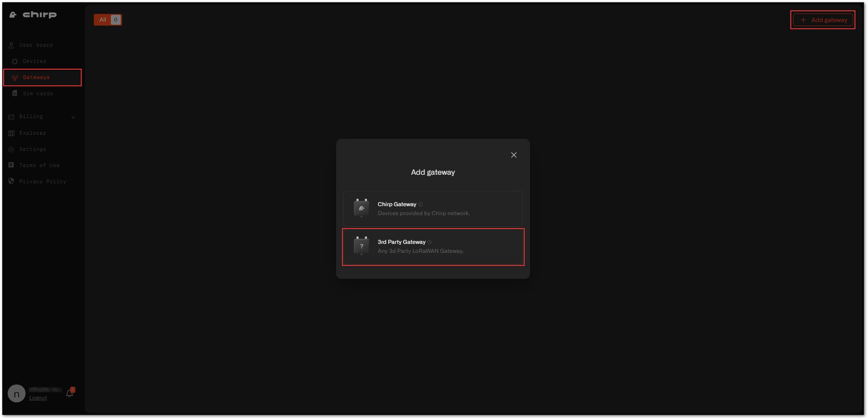Choose the Chirp Gateway option
868x419 pixels.
tap(433, 209)
